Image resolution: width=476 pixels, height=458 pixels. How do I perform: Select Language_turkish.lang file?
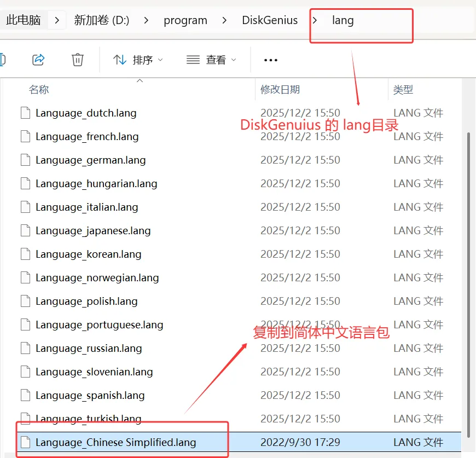[88, 419]
